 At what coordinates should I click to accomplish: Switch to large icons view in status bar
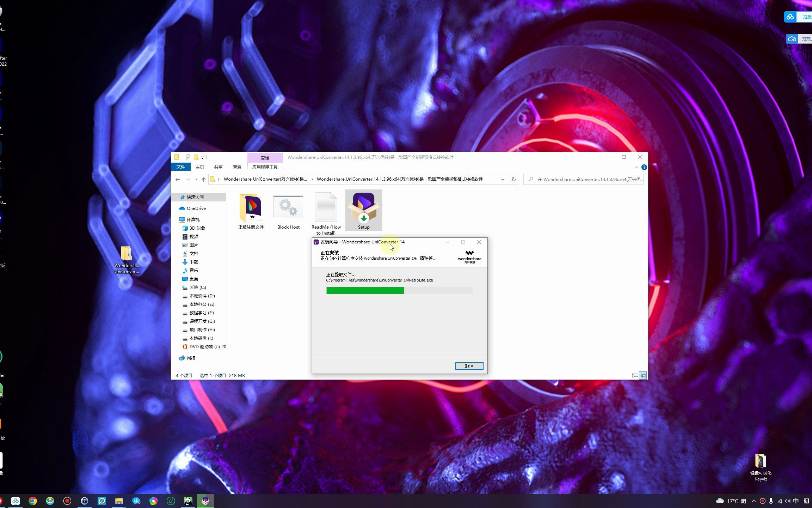643,375
